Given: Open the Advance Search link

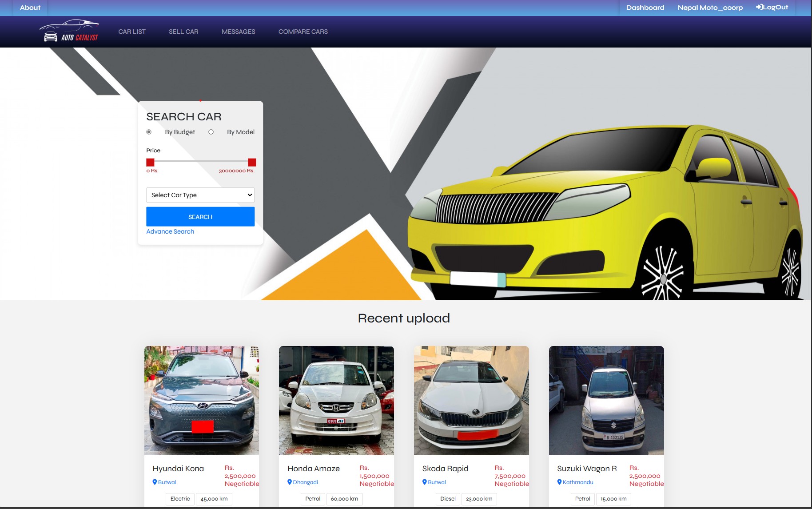Looking at the screenshot, I should pos(170,231).
